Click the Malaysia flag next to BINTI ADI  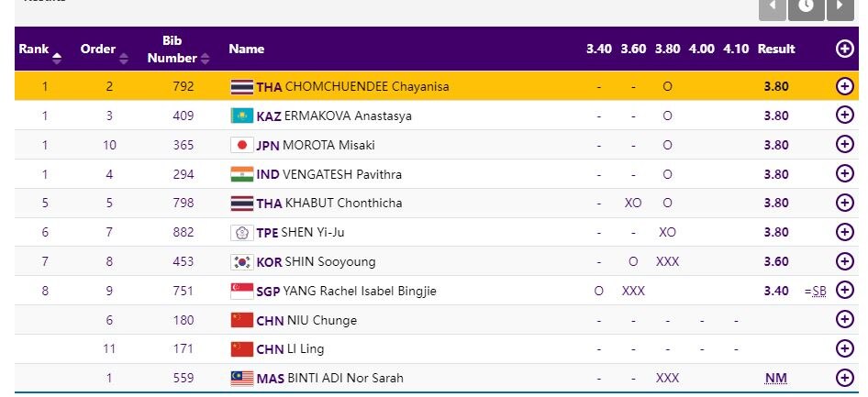pos(242,378)
